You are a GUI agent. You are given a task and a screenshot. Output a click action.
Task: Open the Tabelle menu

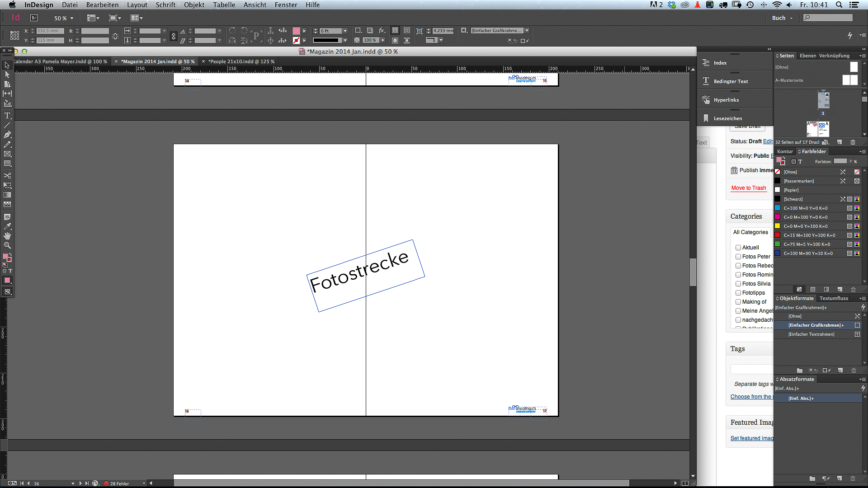click(224, 5)
